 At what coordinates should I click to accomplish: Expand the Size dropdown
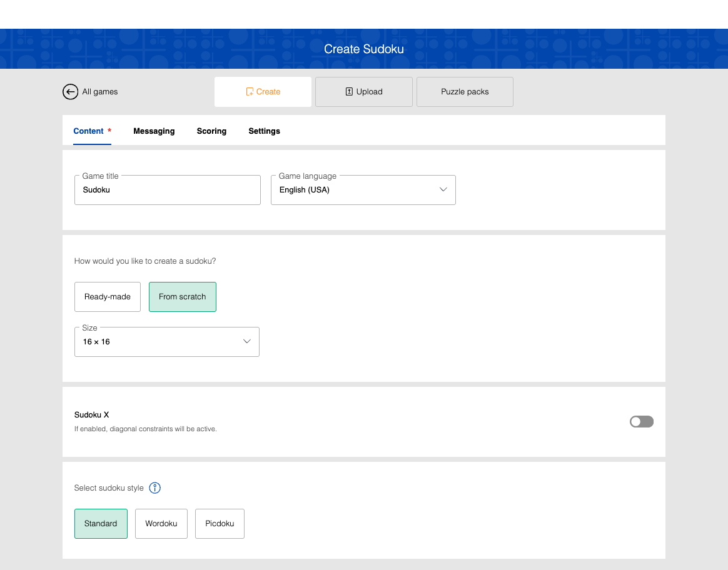coord(166,342)
